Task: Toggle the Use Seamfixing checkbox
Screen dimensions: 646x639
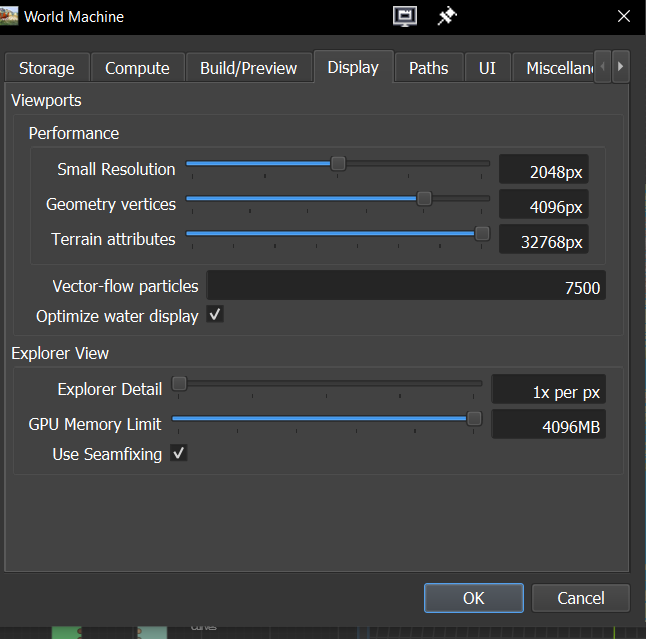Action: coord(179,453)
